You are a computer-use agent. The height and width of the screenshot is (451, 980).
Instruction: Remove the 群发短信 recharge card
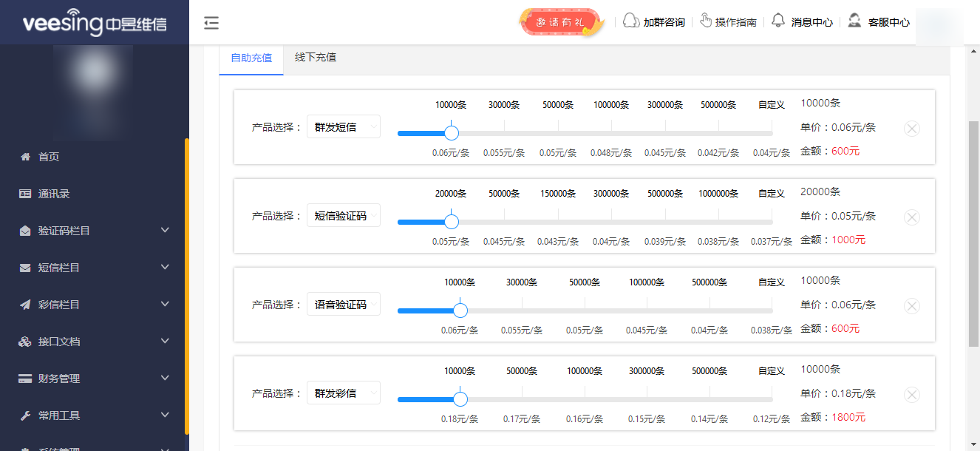click(911, 128)
